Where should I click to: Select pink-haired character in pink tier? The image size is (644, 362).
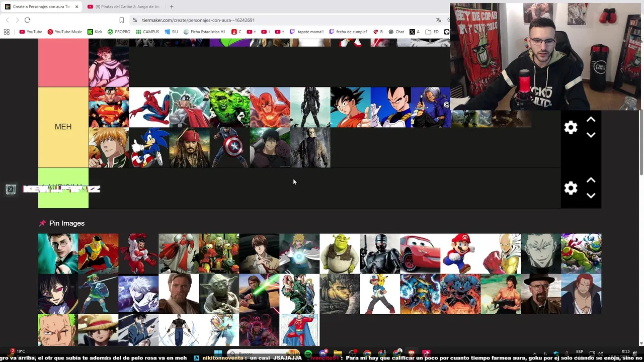click(x=109, y=67)
